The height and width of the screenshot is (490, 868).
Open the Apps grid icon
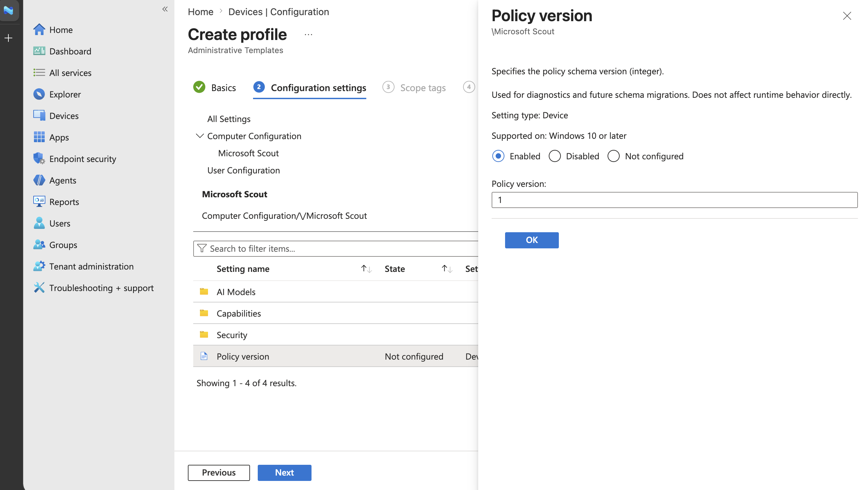point(39,137)
